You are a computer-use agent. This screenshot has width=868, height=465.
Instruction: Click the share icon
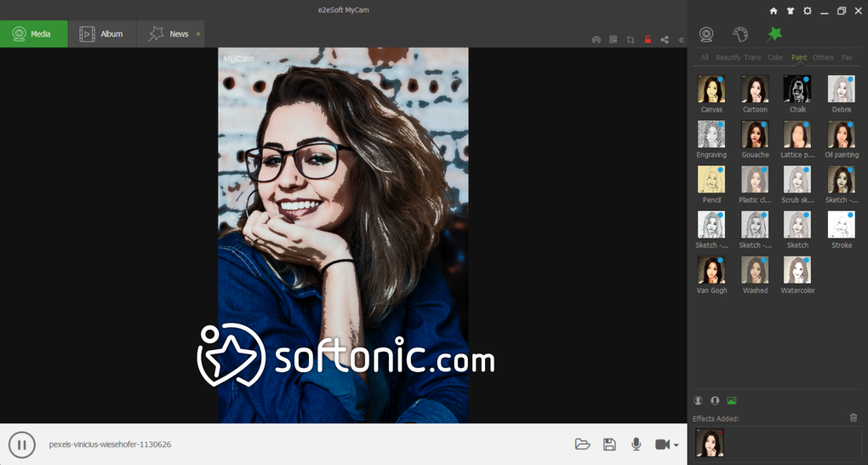click(x=665, y=40)
